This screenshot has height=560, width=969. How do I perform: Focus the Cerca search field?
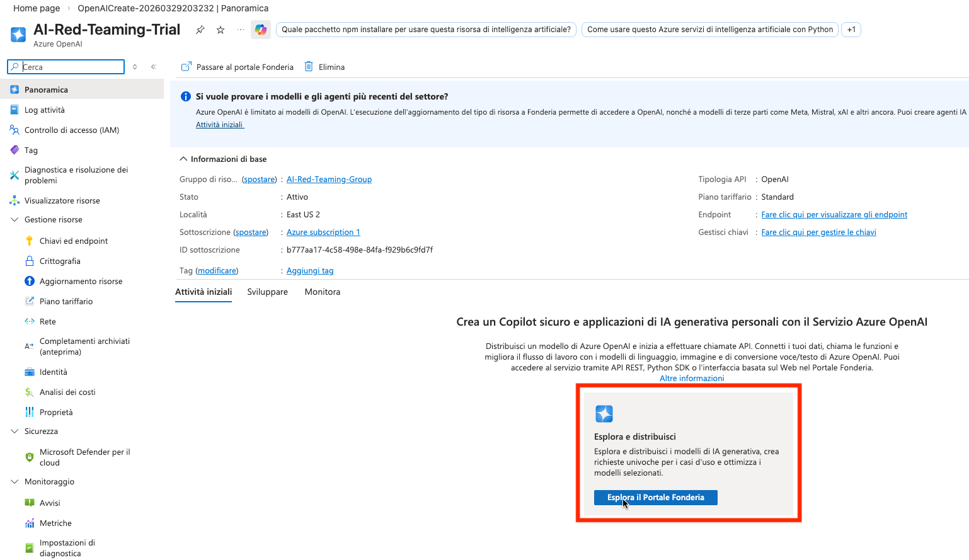[x=66, y=67]
